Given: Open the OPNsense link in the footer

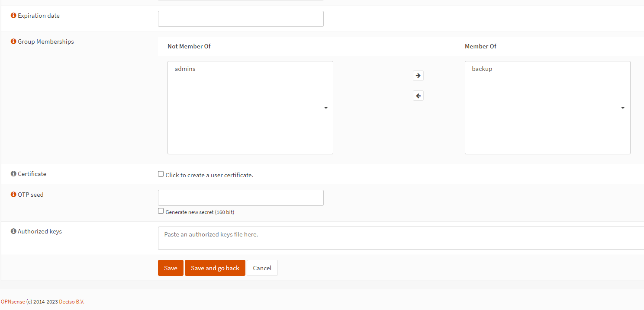Looking at the screenshot, I should point(13,301).
